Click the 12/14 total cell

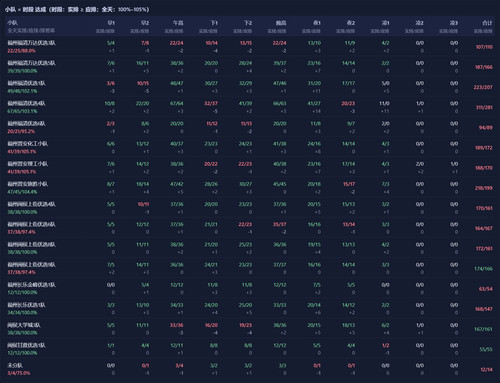(x=486, y=369)
